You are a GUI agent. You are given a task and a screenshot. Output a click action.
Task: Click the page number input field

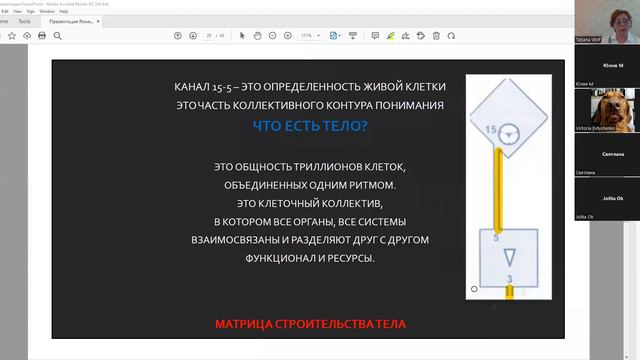click(x=209, y=36)
